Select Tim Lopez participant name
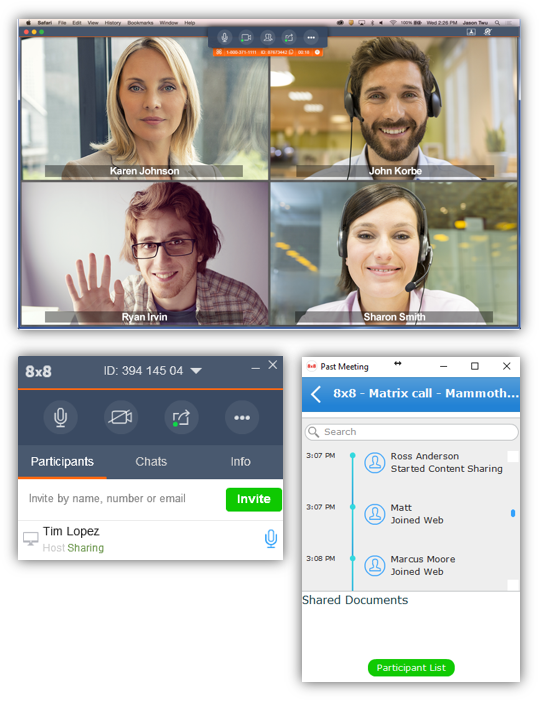Screen dimensions: 543x708 (71, 532)
